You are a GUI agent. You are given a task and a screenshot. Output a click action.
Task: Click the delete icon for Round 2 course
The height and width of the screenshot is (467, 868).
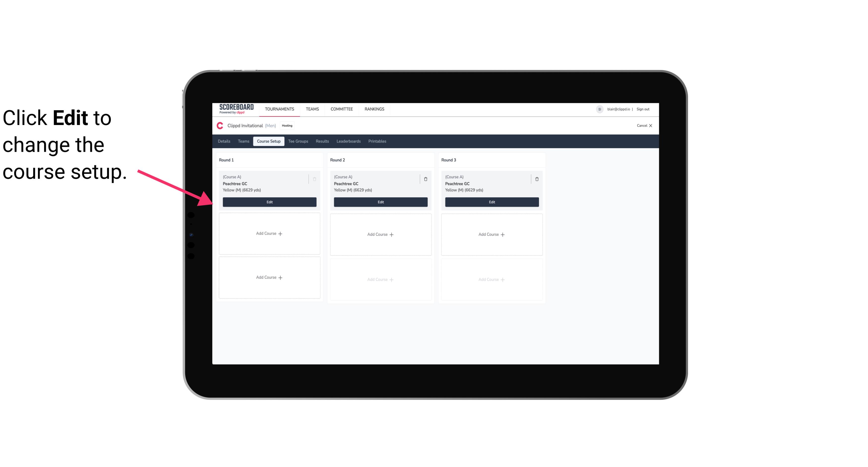tap(425, 179)
